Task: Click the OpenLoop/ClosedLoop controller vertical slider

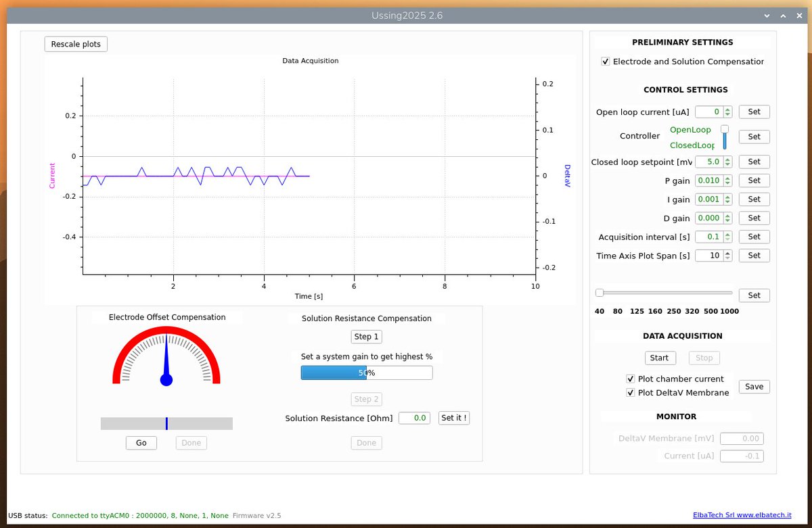Action: click(725, 137)
